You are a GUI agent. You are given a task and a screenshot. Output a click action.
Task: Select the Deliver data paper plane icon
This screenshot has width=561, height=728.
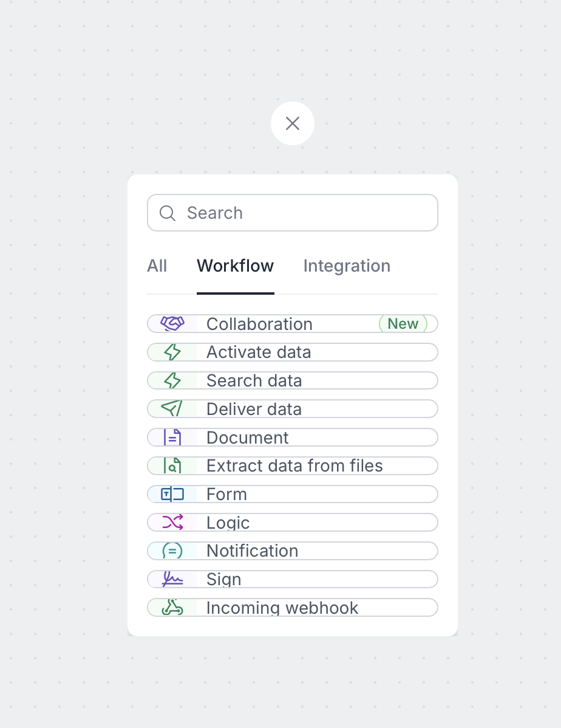point(172,408)
